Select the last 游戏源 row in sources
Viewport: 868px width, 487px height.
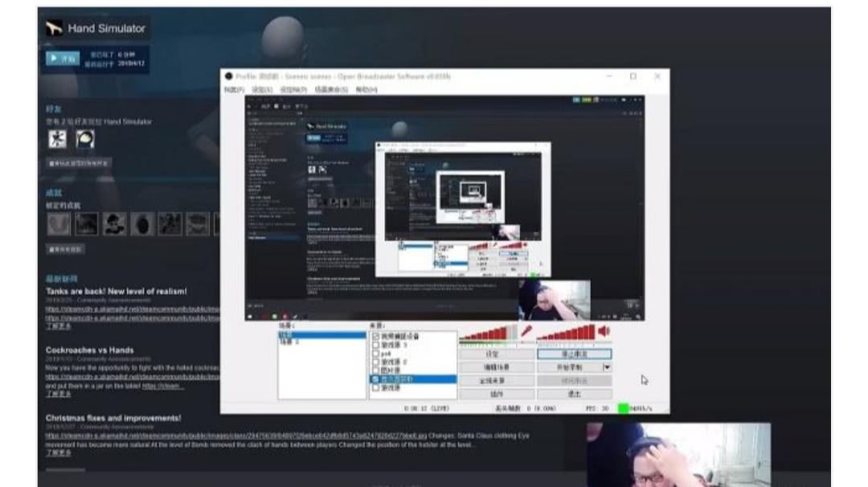click(x=413, y=388)
